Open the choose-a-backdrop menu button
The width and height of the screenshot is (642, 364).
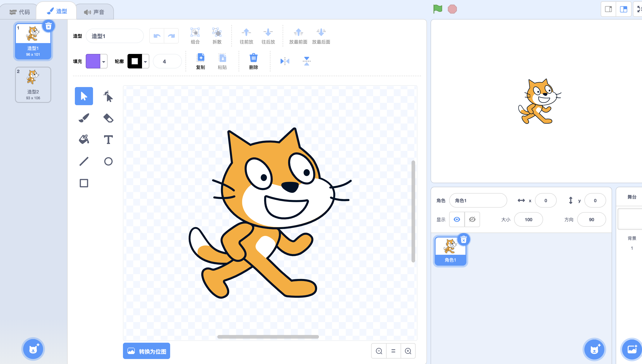(x=632, y=349)
